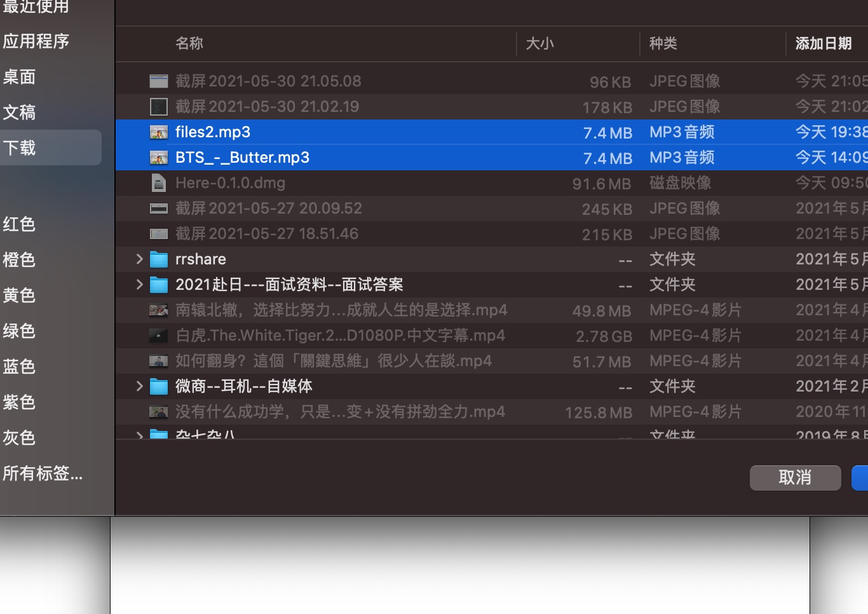Viewport: 868px width, 614px height.
Task: Click the thumbnail icon of 截屏2021-05-30 21.05.08
Action: 158,81
